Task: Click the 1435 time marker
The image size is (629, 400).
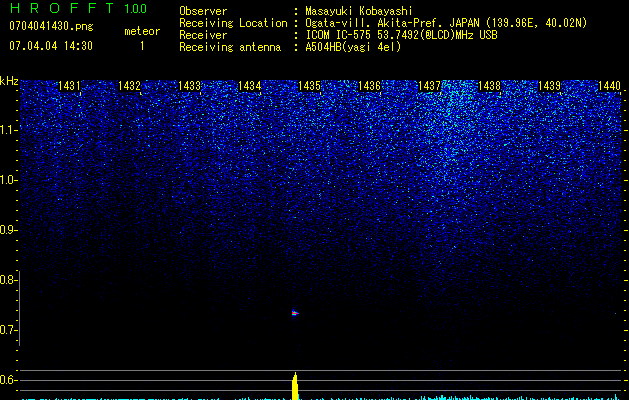Action: point(310,86)
